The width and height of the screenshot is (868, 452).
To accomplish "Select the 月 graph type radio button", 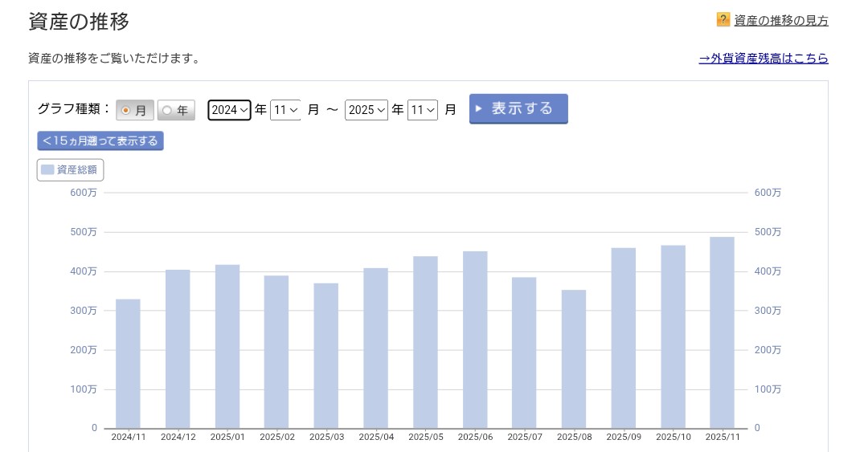I will 135,110.
